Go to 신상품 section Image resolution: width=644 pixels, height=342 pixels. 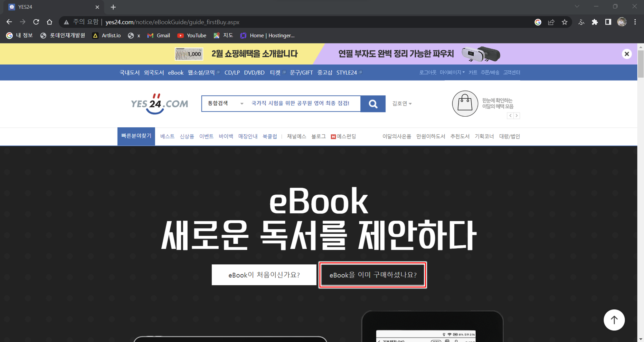[187, 136]
